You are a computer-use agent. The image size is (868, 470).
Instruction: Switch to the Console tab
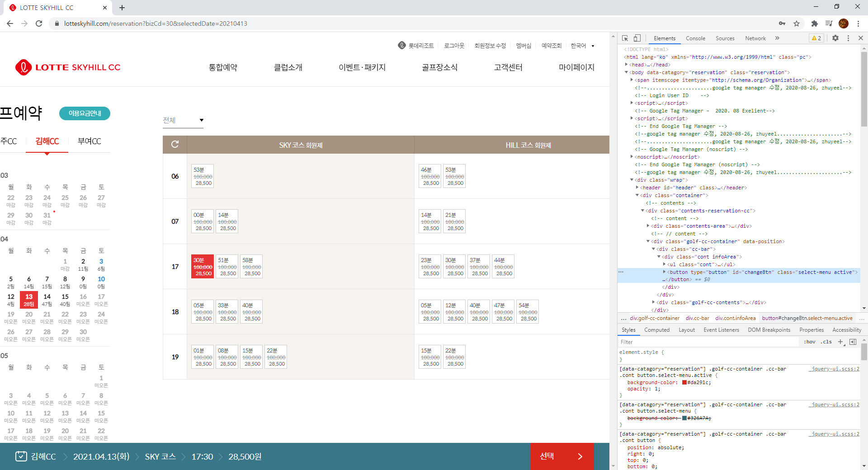[695, 38]
